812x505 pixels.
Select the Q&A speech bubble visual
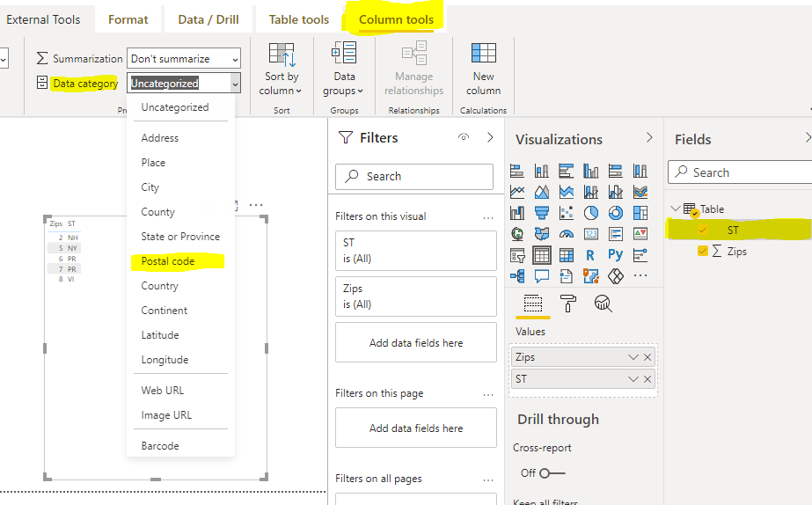(x=542, y=276)
